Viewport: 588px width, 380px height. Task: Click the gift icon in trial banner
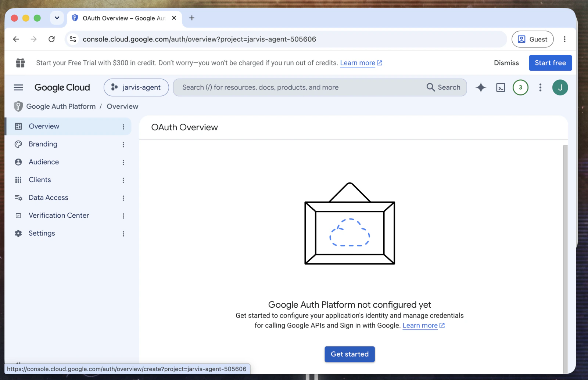click(20, 63)
